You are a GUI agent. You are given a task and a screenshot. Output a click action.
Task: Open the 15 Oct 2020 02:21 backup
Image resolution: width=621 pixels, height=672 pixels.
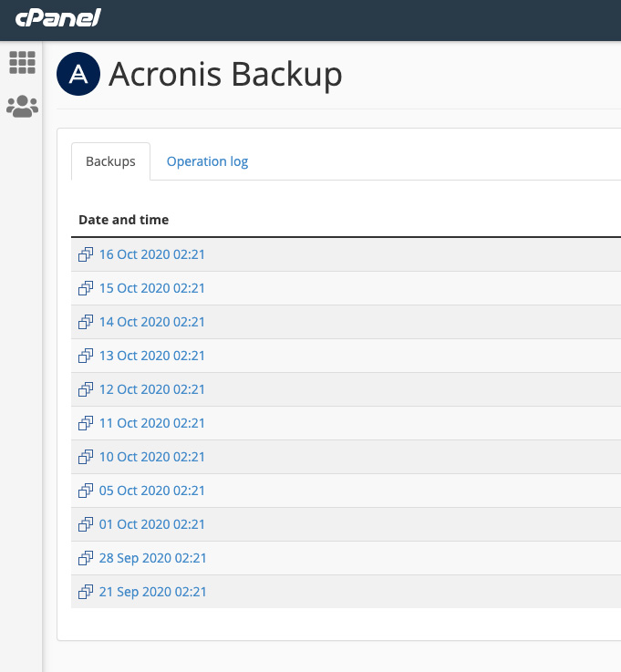click(x=151, y=288)
